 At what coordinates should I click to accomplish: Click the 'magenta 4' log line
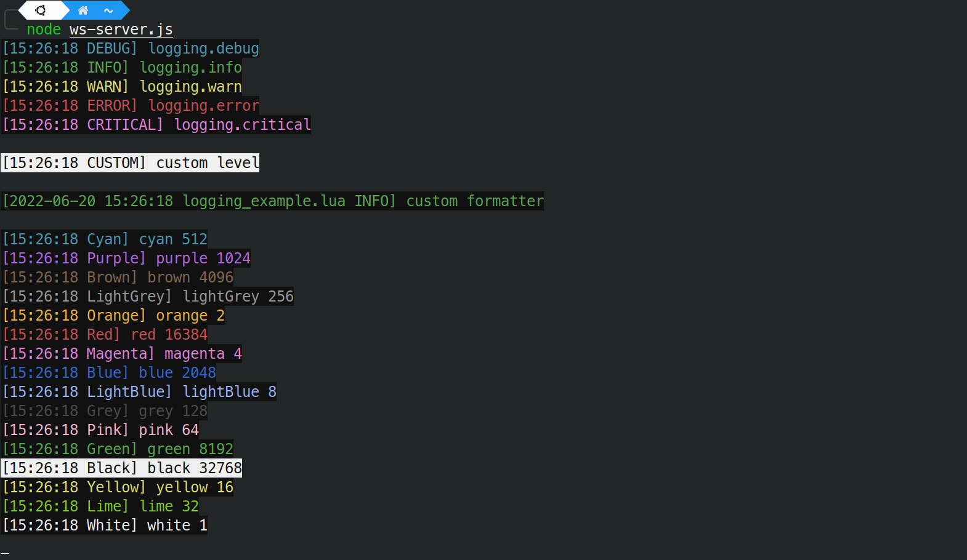pyautogui.click(x=122, y=353)
